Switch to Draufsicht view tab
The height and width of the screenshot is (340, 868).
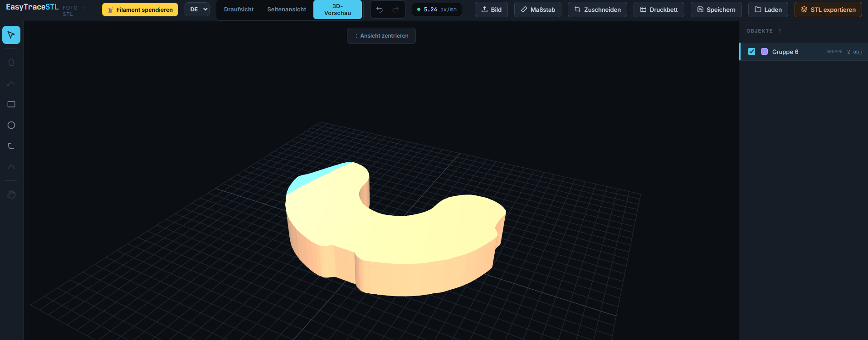tap(239, 10)
